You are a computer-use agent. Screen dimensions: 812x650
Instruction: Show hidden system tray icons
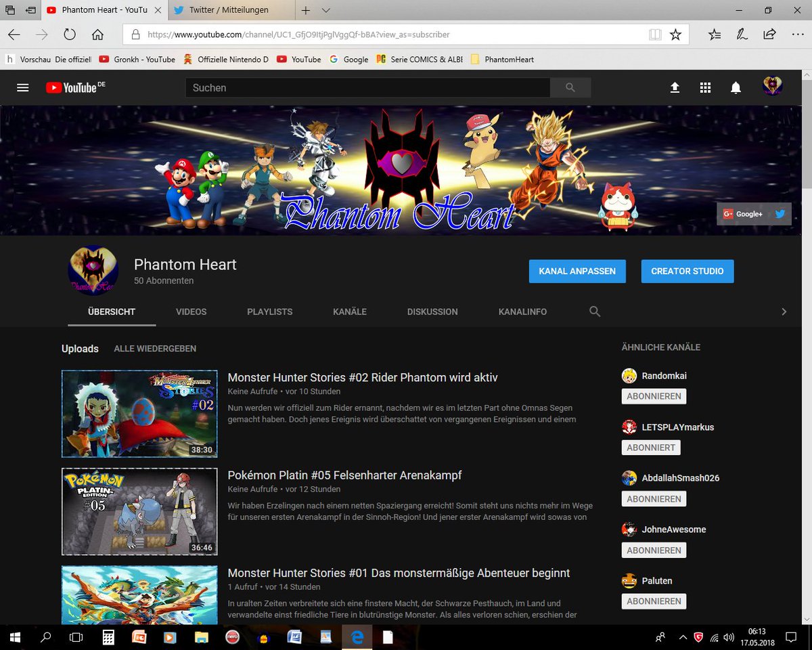[682, 637]
